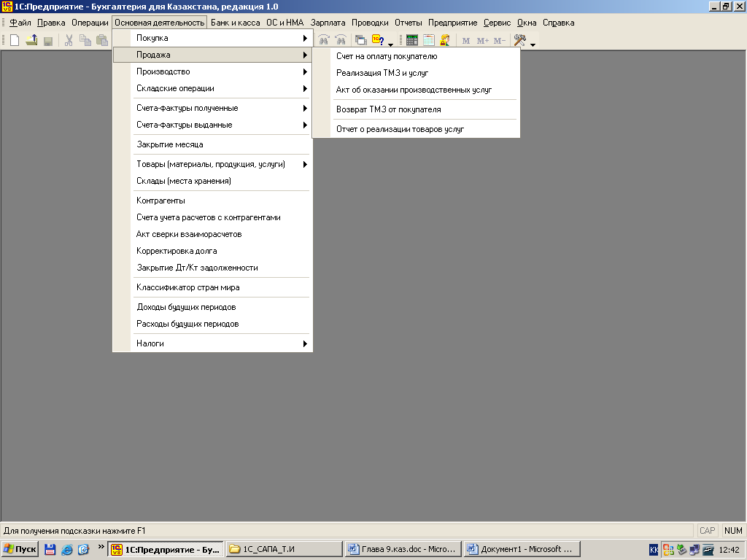
Task: Open the Зарплата menu
Action: tap(328, 23)
